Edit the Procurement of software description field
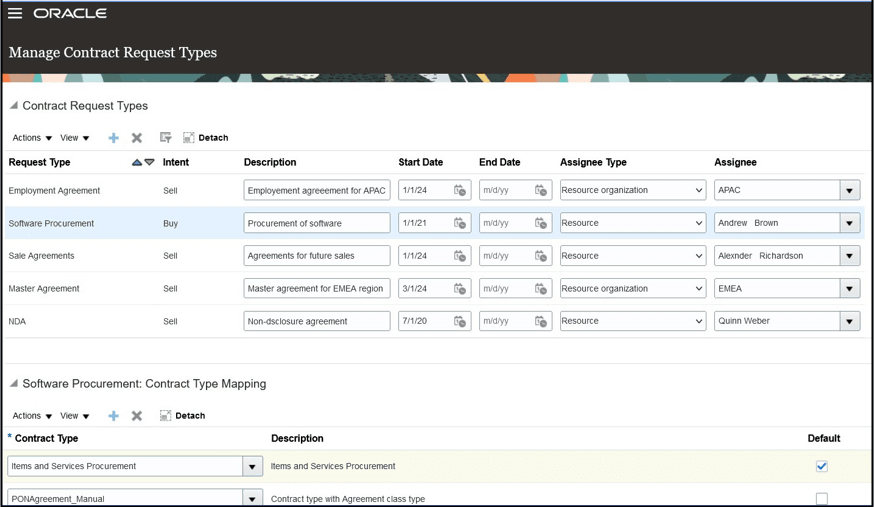 click(317, 223)
